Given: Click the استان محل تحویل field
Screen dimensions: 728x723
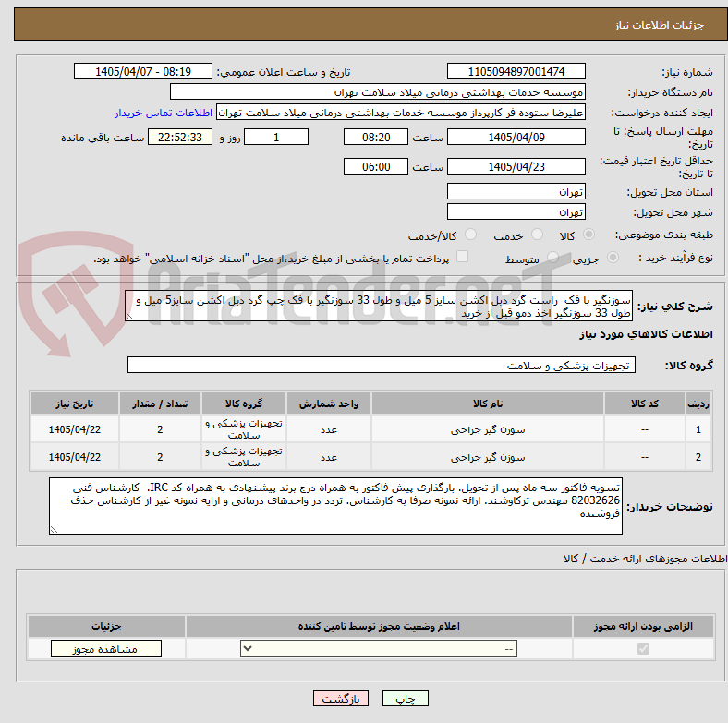Looking at the screenshot, I should [516, 192].
